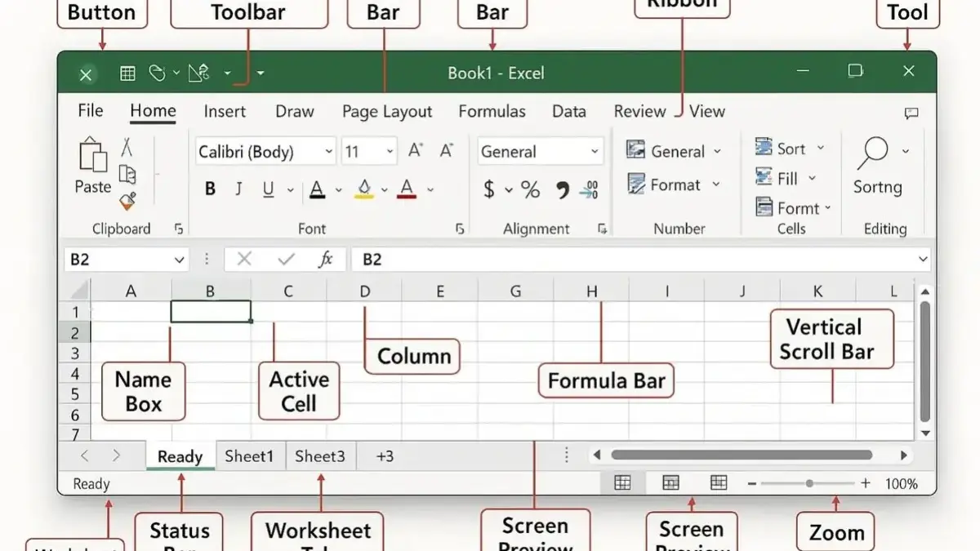This screenshot has height=551, width=980.
Task: Go to next sheet with right arrow
Action: [116, 455]
